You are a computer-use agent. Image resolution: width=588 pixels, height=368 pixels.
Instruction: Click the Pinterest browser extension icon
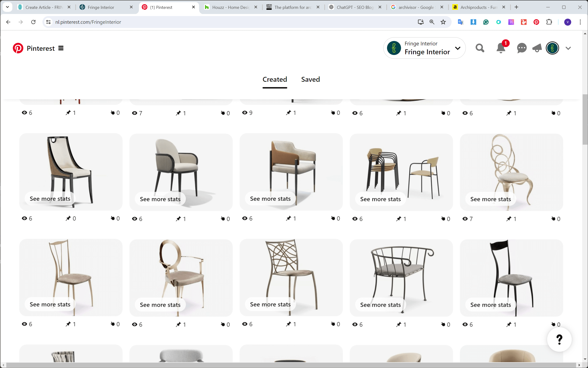(536, 22)
